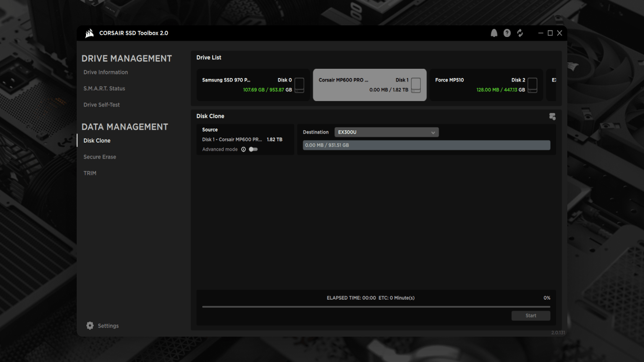Select the Samsung SSD 970 drive card

[x=253, y=85]
